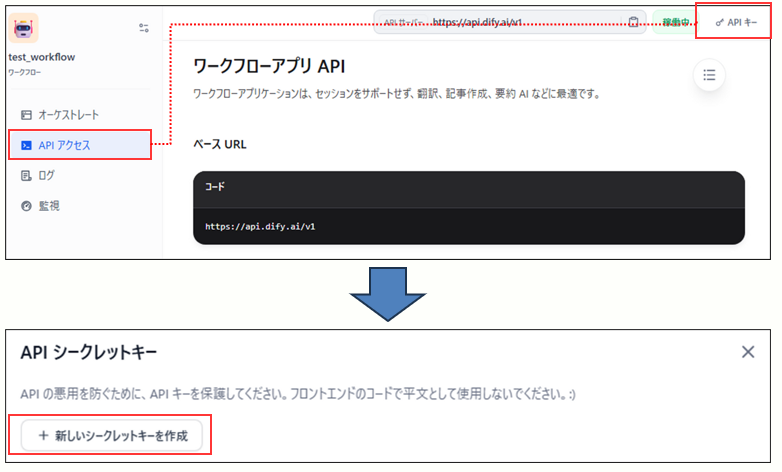Create a new secret key (新しいシークレットキーを作成)
782x472 pixels.
tap(116, 435)
